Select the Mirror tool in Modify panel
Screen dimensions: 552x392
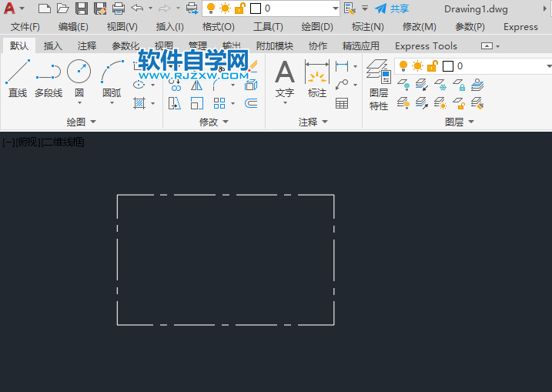pos(197,85)
